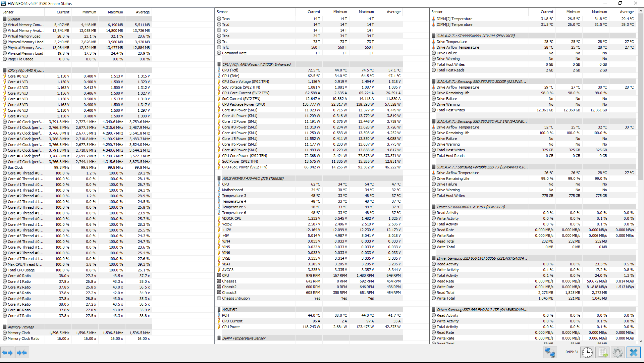Reset the clock timer for min/max values
644x363 pixels.
tap(587, 353)
